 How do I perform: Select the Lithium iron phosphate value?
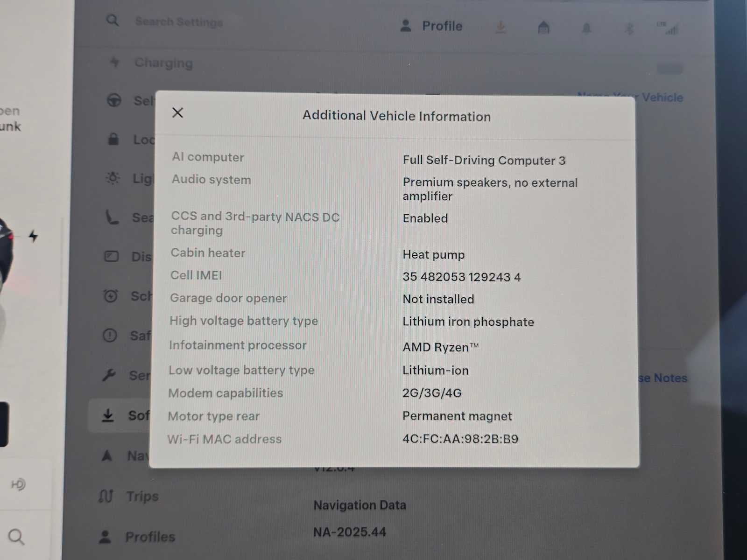[468, 322]
